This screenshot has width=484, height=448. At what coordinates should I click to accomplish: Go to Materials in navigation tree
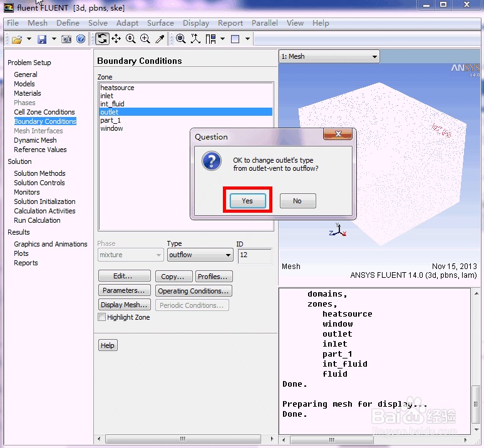coord(28,93)
